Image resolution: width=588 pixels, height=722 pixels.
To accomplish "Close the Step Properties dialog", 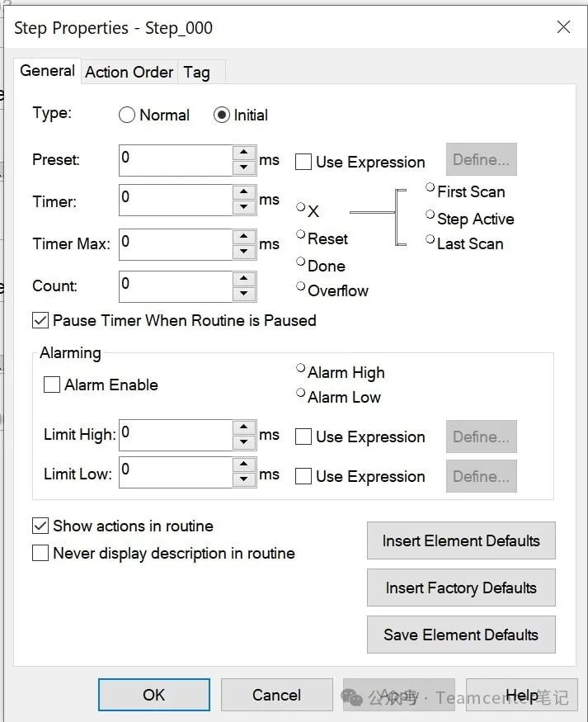I will pos(563,27).
